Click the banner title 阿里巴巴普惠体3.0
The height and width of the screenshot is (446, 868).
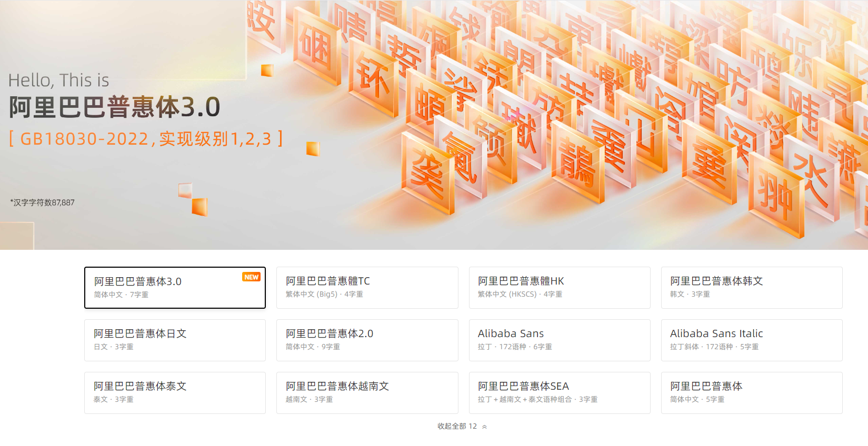(x=114, y=107)
